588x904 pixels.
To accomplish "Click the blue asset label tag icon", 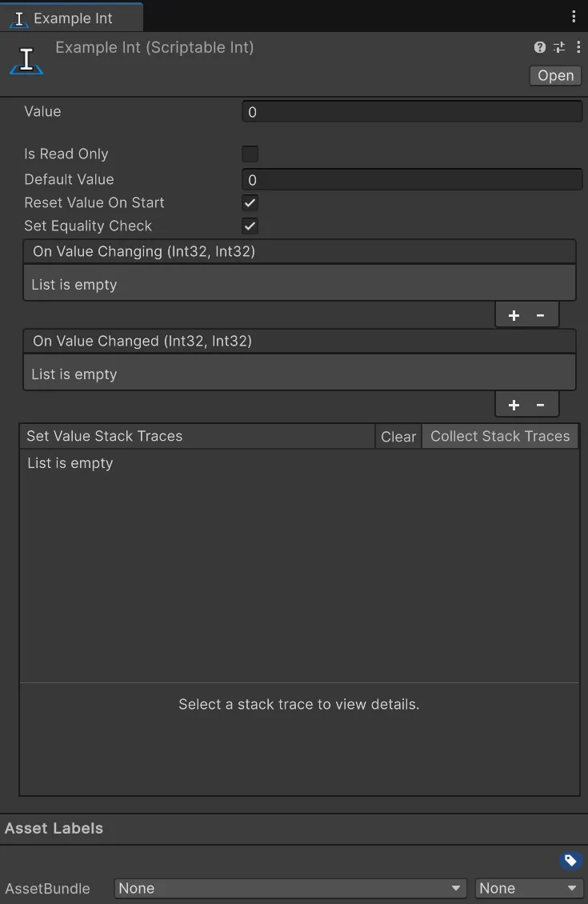I will coord(570,860).
